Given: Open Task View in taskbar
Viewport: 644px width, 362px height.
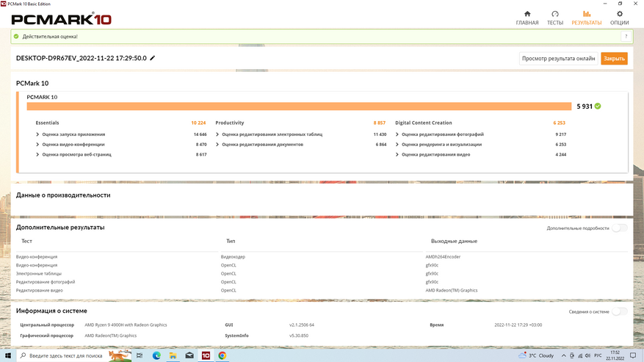Looking at the screenshot, I should click(x=140, y=355).
